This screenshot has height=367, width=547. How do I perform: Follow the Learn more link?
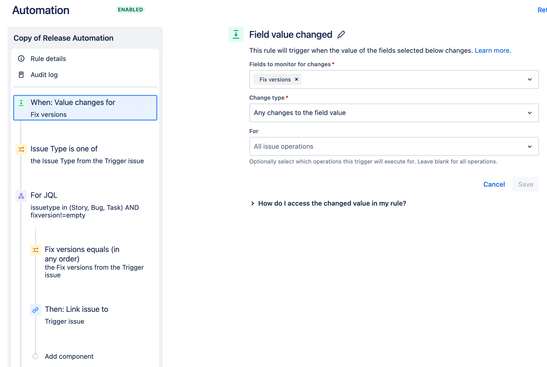pyautogui.click(x=493, y=51)
